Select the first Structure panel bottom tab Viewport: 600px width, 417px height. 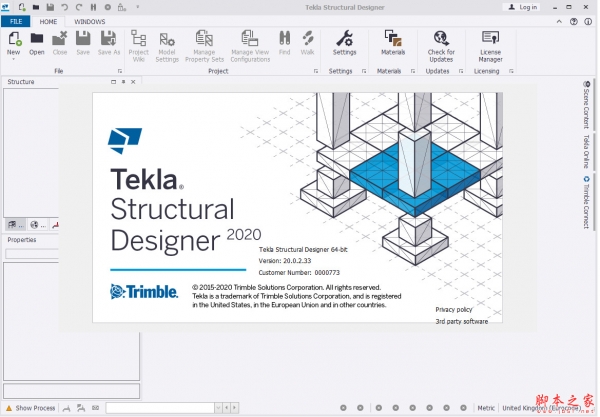[x=16, y=225]
